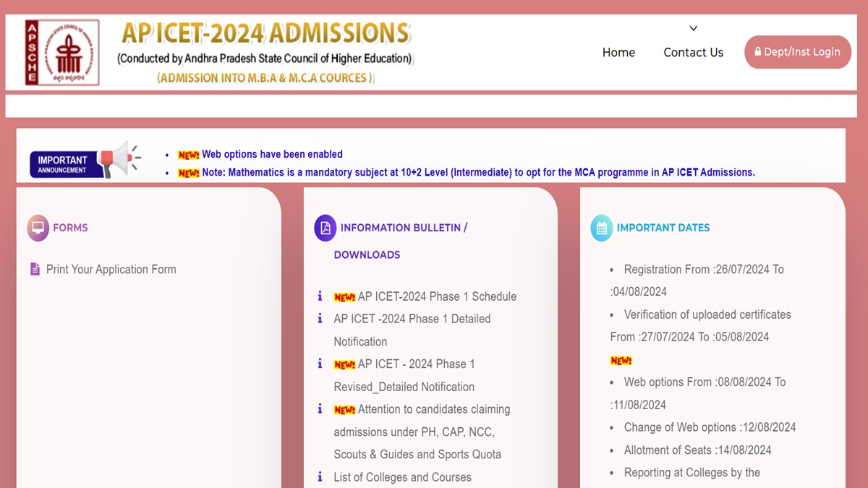The height and width of the screenshot is (488, 868).
Task: Click NEW badge beside Phase 1 Revised notification
Action: [x=344, y=365]
